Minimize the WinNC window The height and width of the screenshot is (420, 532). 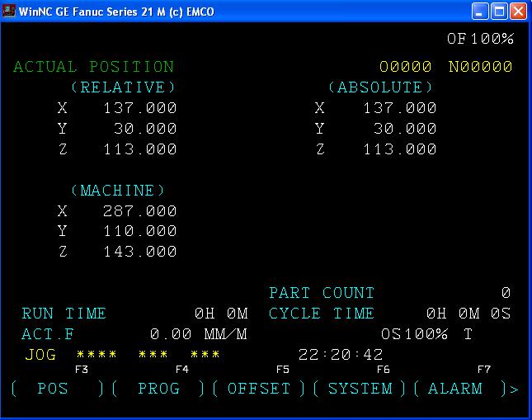[480, 12]
